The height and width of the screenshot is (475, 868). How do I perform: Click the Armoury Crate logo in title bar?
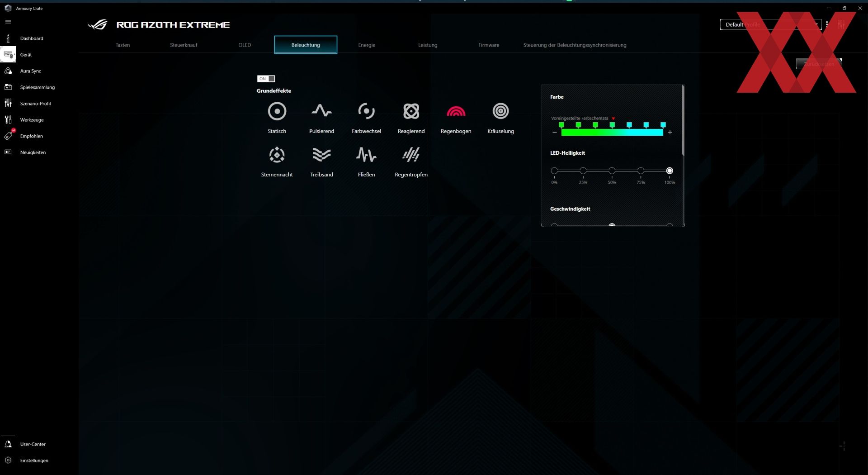(x=8, y=8)
